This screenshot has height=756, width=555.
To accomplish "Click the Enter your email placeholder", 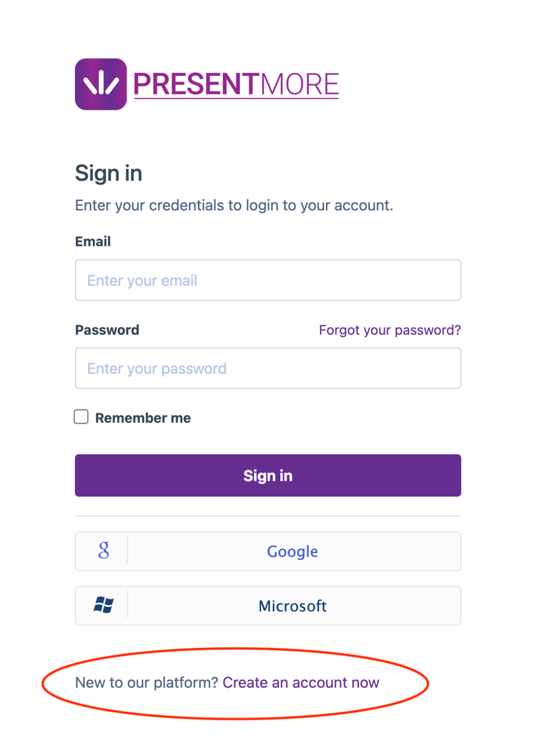I will pos(142,280).
